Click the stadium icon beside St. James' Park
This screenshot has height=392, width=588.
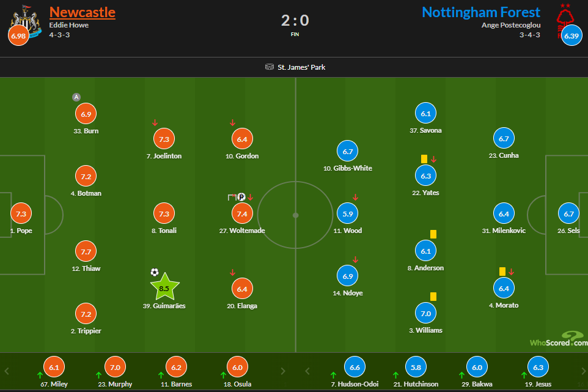point(269,68)
